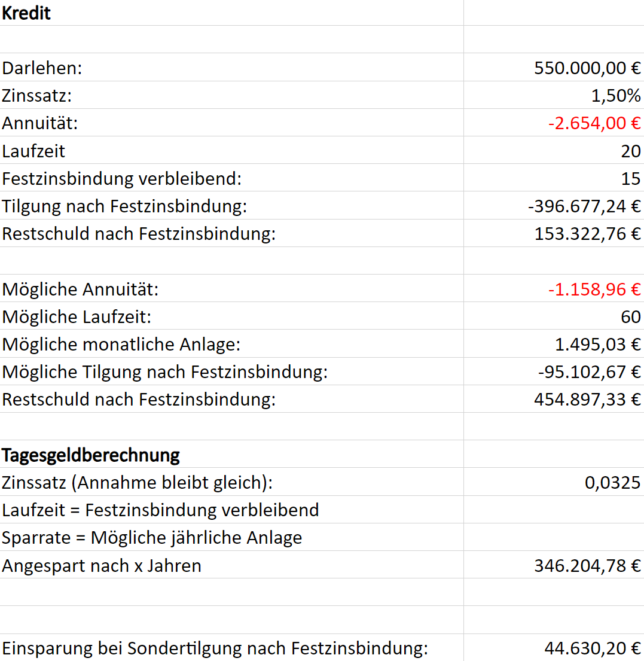
Task: Click the Angespart value 346.204,78 €
Action: coord(587,565)
